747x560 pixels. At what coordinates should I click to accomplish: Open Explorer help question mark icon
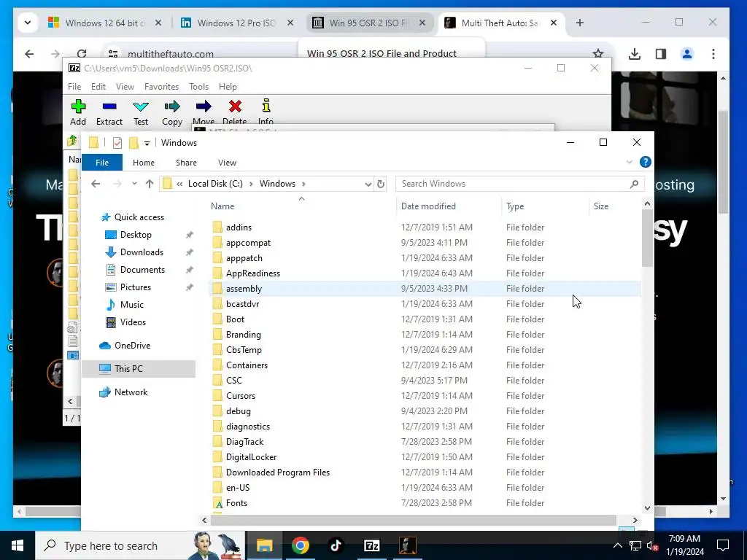(645, 163)
